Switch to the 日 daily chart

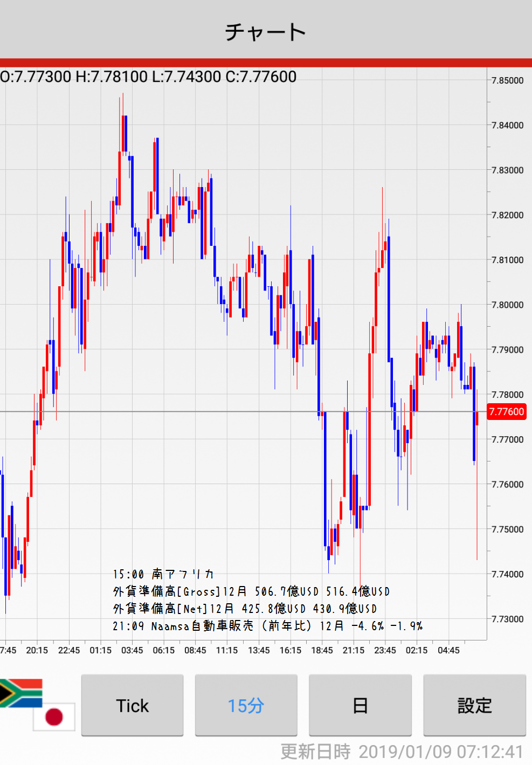pos(360,705)
